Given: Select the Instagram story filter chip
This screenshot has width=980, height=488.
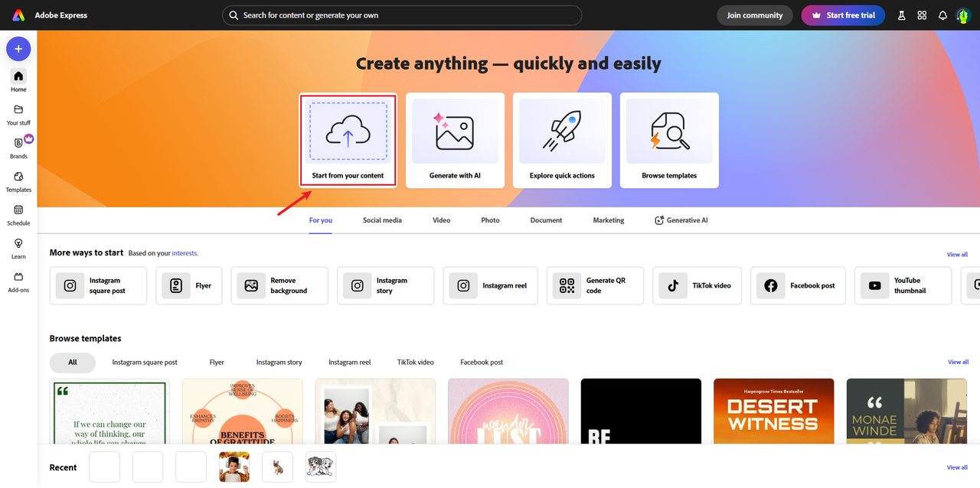Looking at the screenshot, I should [279, 363].
